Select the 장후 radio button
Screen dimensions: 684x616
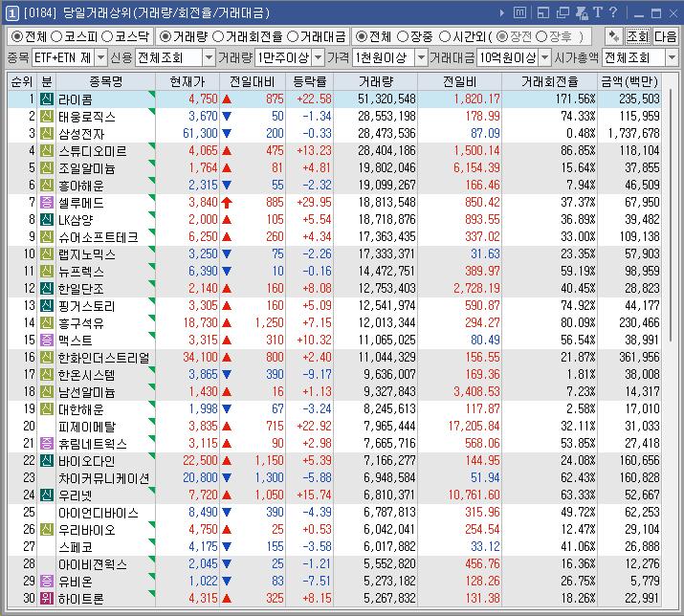(x=541, y=36)
